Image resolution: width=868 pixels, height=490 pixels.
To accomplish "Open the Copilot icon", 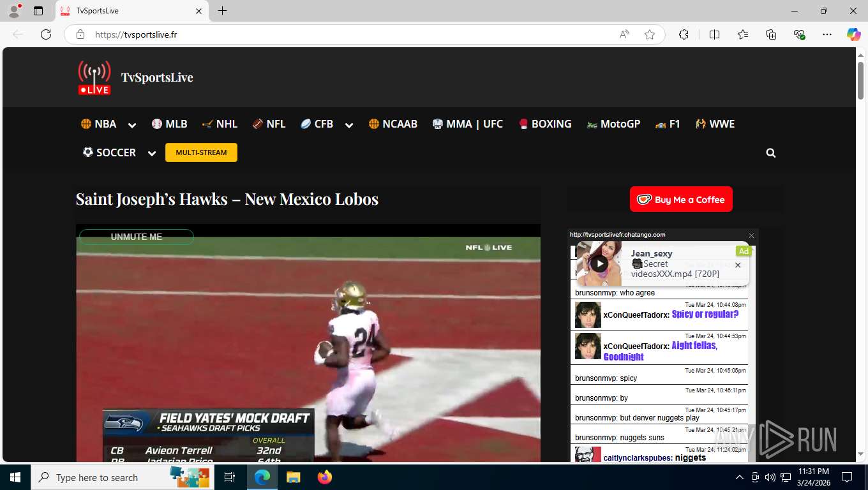I will click(853, 34).
